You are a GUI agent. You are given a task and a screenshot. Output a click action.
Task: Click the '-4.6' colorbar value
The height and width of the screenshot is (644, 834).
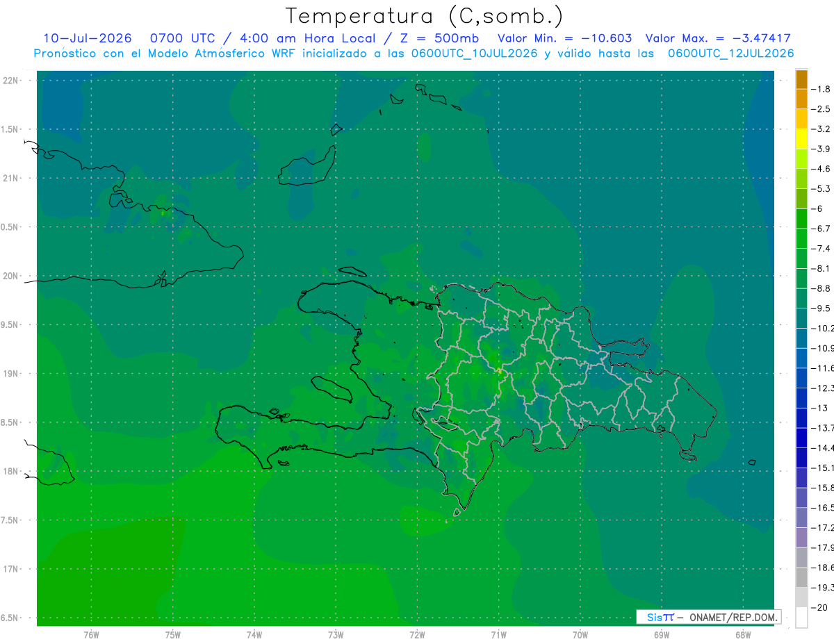click(821, 169)
